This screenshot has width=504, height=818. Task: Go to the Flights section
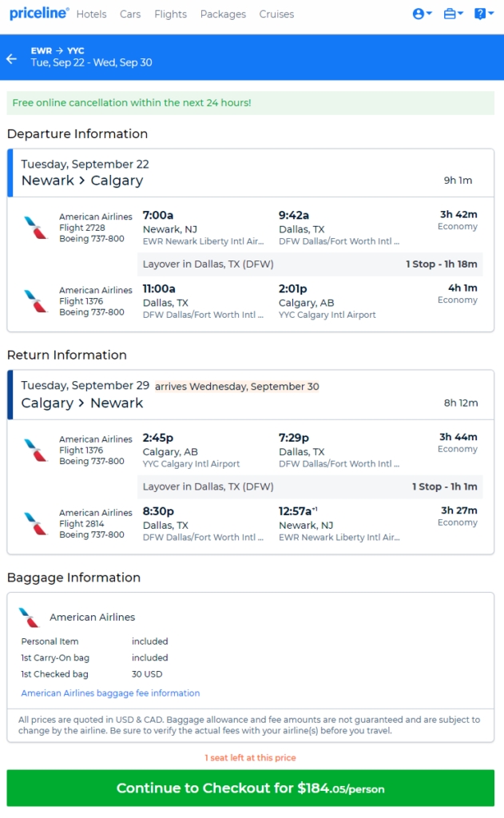pyautogui.click(x=171, y=14)
